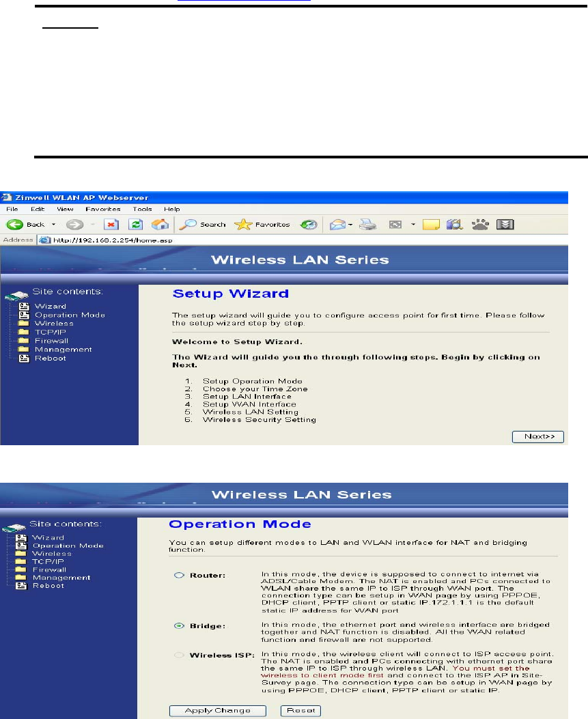Screen dimensions: 588x719
Task: Click the green Refresh page icon
Action: 135,224
